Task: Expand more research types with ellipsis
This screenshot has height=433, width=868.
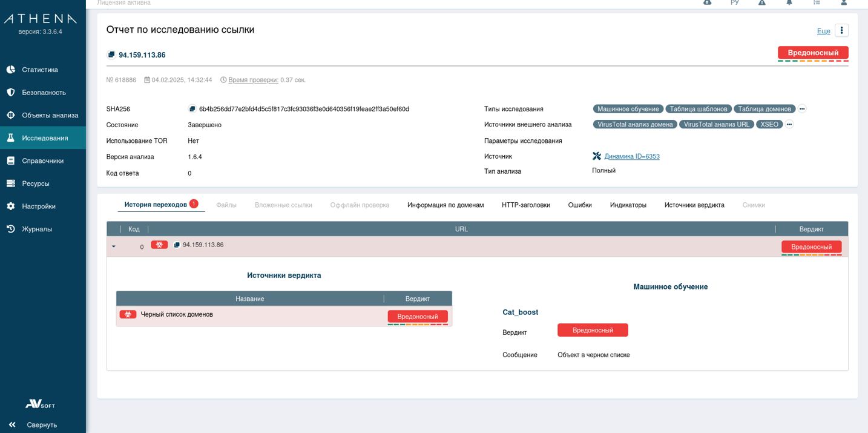Action: [x=802, y=109]
